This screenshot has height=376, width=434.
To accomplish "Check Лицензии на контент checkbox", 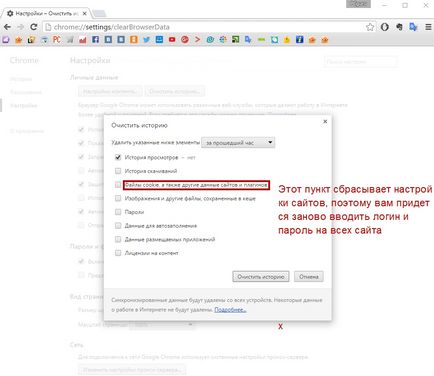I will click(x=118, y=253).
